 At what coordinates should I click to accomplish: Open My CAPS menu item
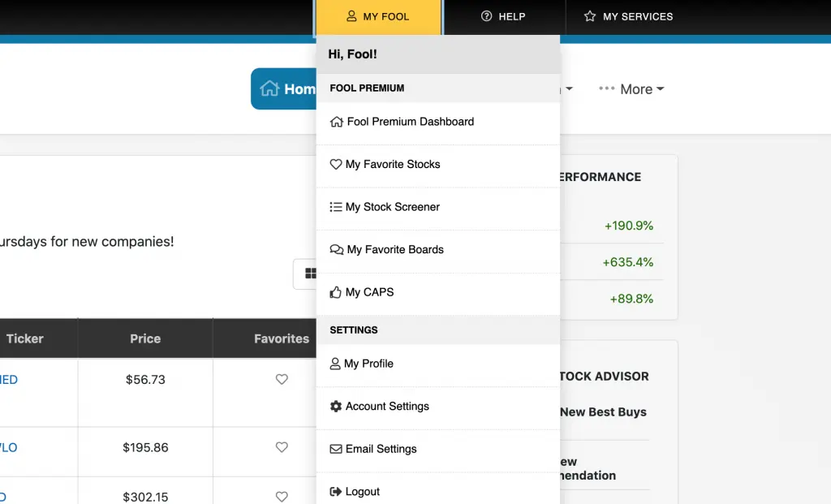click(x=437, y=292)
